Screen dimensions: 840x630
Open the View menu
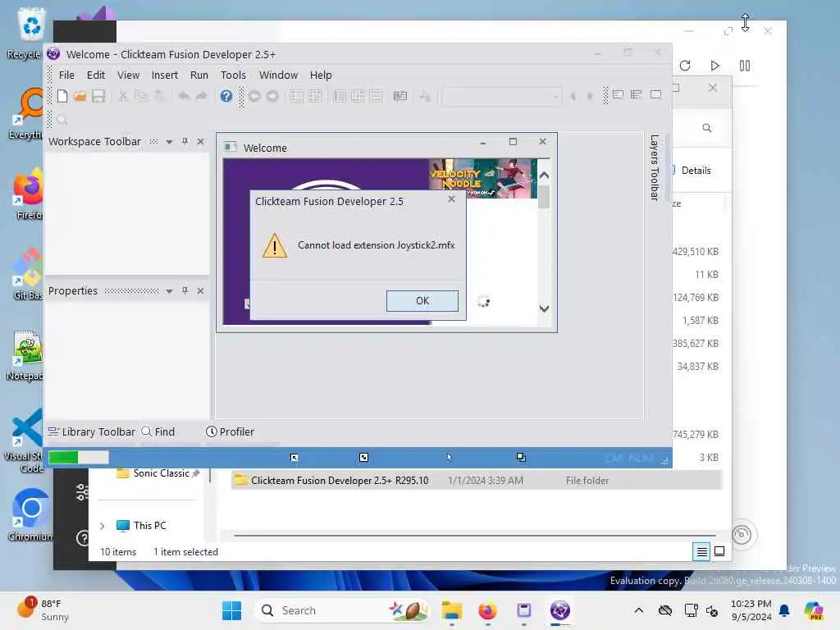tap(128, 75)
